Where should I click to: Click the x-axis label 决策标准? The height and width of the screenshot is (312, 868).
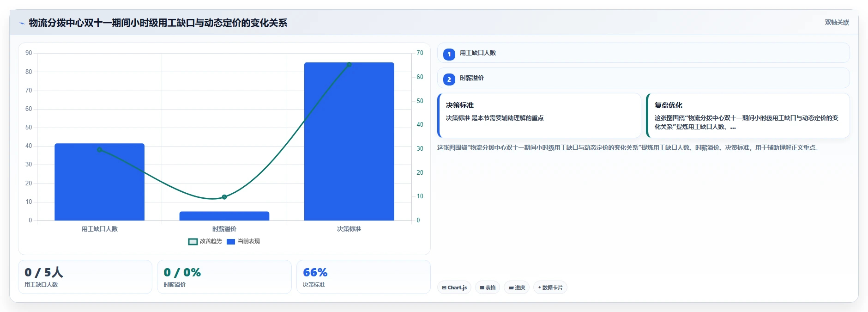[x=349, y=229]
